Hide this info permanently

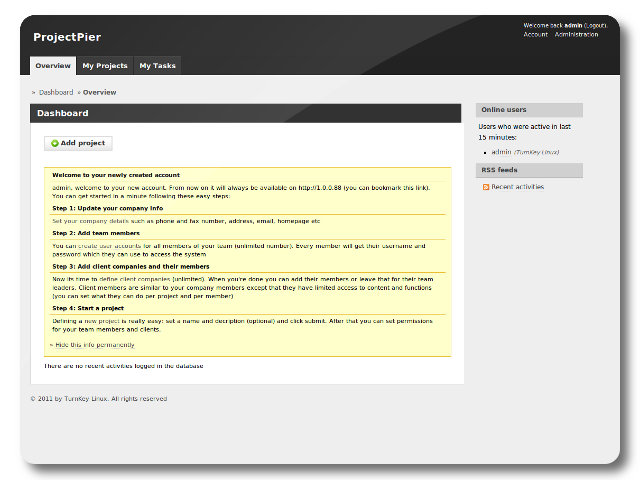click(94, 344)
